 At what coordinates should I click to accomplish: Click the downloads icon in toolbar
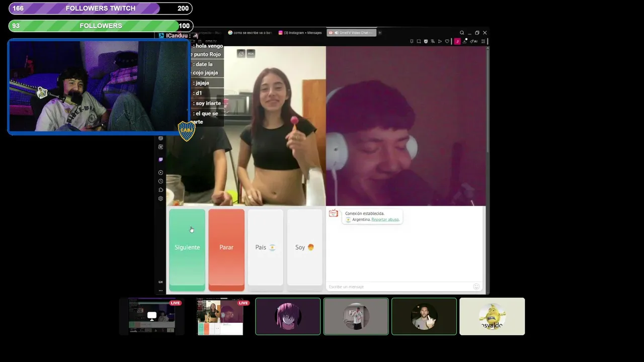click(x=464, y=41)
